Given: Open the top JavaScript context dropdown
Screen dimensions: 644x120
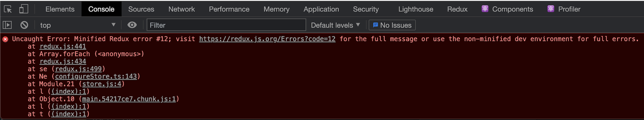Looking at the screenshot, I should pyautogui.click(x=78, y=25).
